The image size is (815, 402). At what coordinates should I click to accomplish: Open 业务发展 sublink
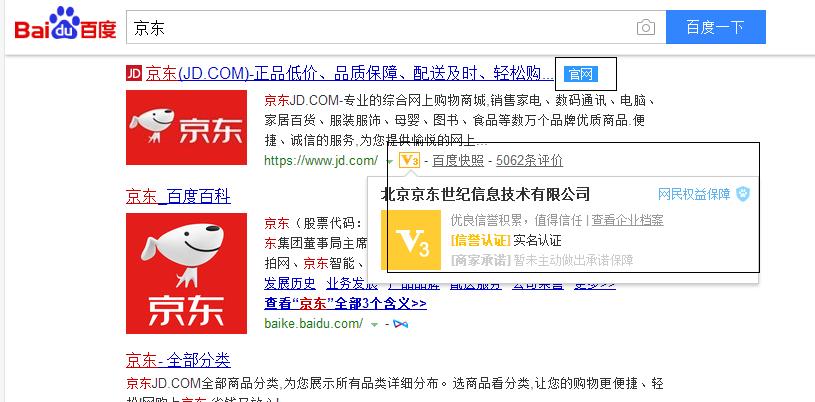[352, 284]
